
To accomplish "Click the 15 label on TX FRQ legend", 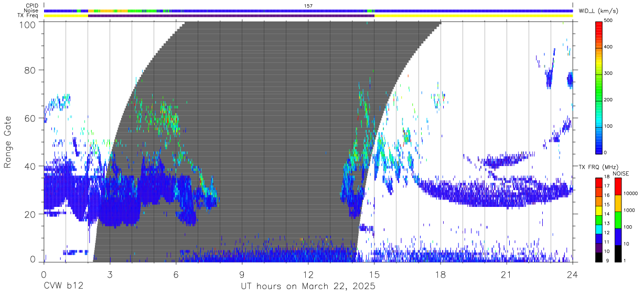I will [606, 204].
